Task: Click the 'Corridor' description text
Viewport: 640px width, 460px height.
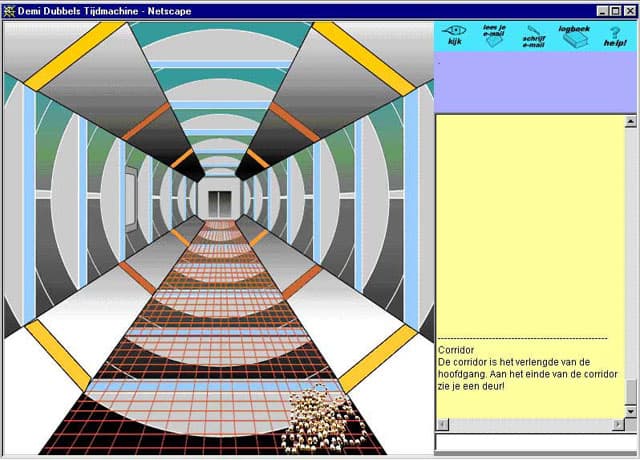Action: click(x=456, y=350)
